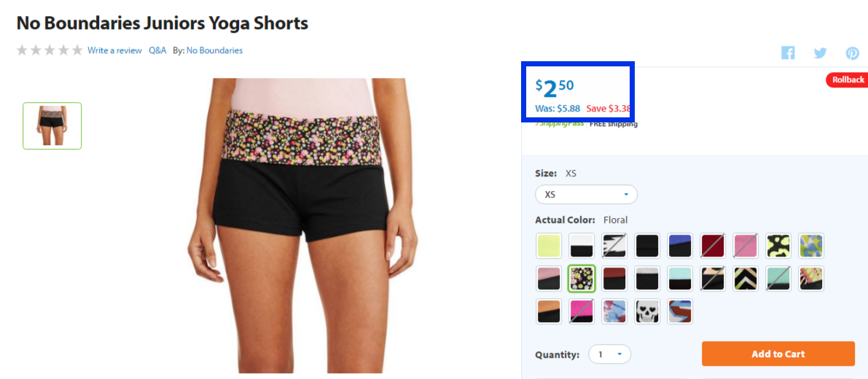The height and width of the screenshot is (379, 868).
Task: Pin product with Pinterest icon
Action: point(853,53)
